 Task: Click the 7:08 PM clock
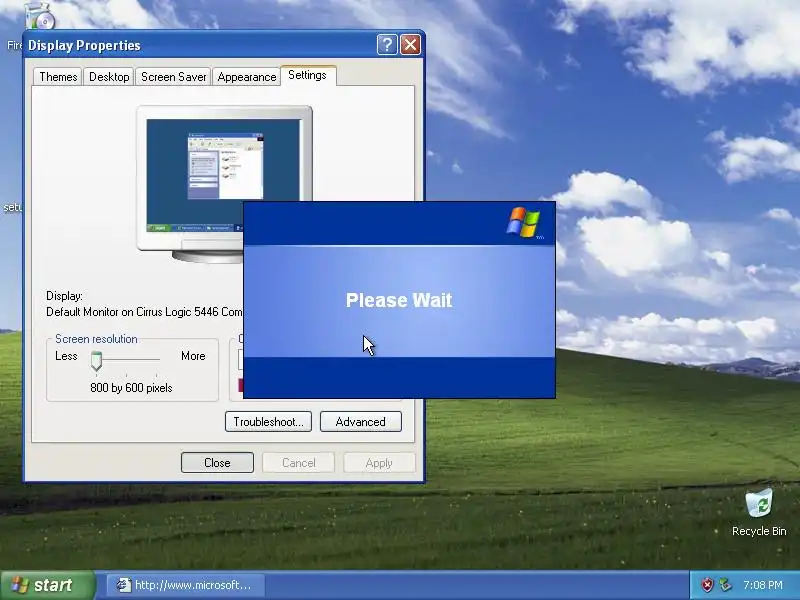(763, 585)
